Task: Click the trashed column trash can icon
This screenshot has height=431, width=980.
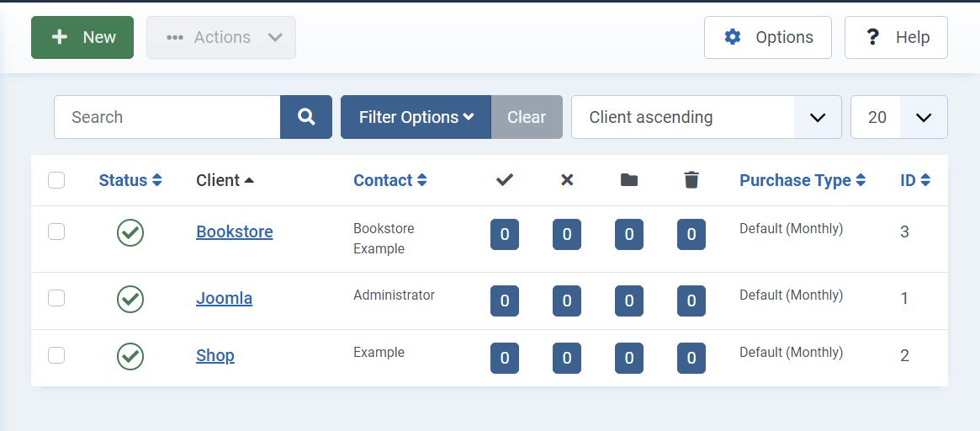Action: click(691, 180)
